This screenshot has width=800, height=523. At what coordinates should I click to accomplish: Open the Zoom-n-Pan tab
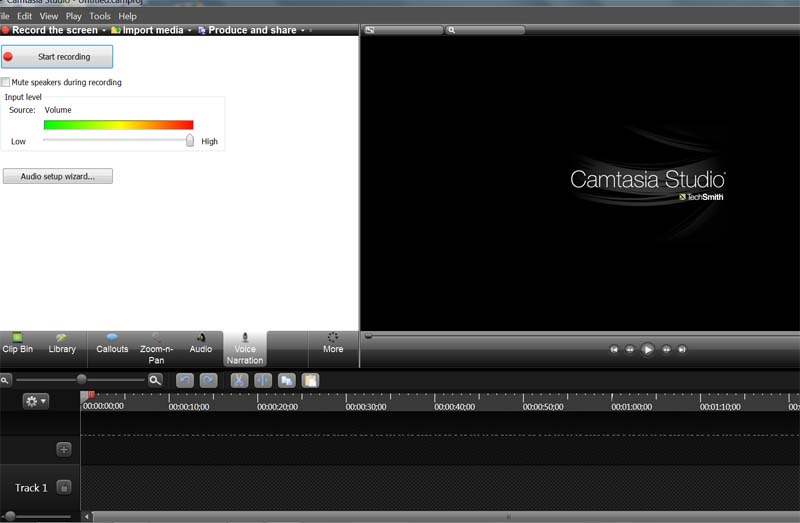tap(156, 349)
